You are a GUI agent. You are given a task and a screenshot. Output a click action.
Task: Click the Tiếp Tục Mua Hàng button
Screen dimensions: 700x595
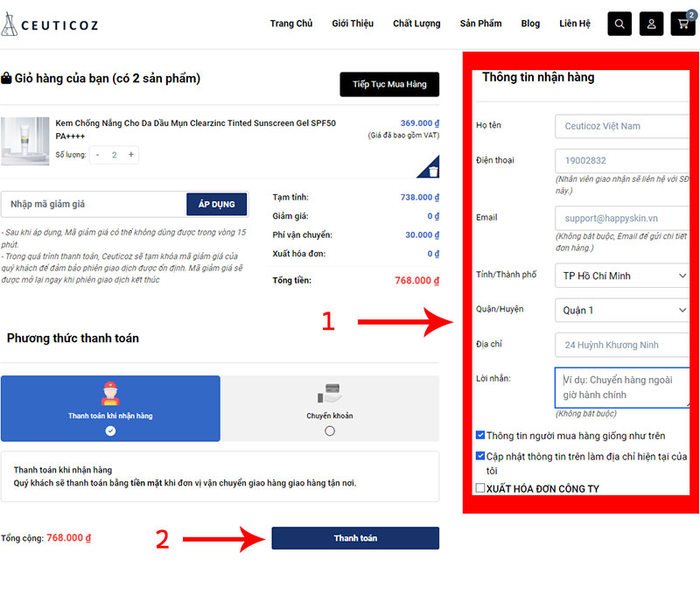coord(389,84)
